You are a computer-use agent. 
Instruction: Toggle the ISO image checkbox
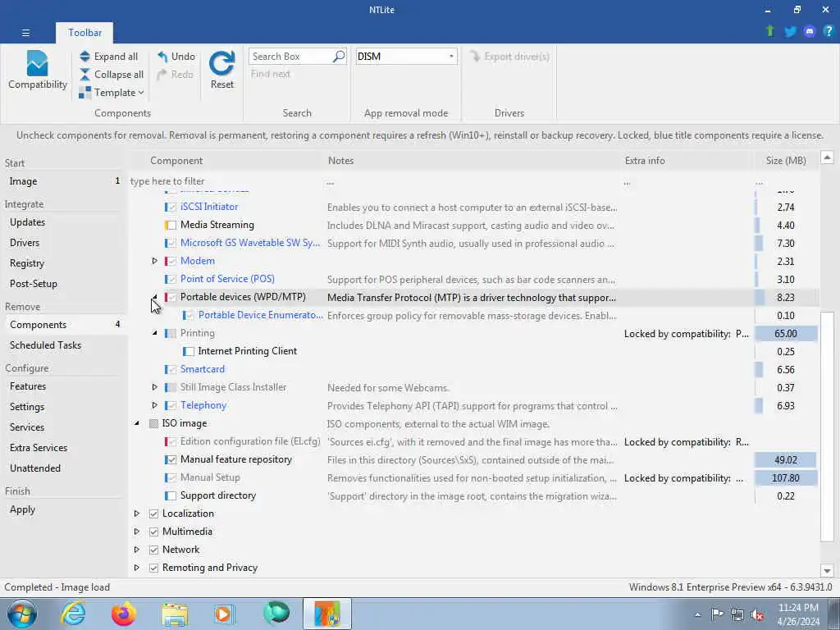tap(153, 424)
